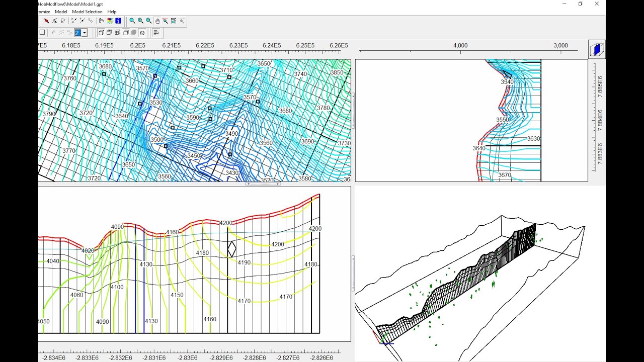Click the empty square outline icon
This screenshot has width=644, height=362.
coord(42,33)
